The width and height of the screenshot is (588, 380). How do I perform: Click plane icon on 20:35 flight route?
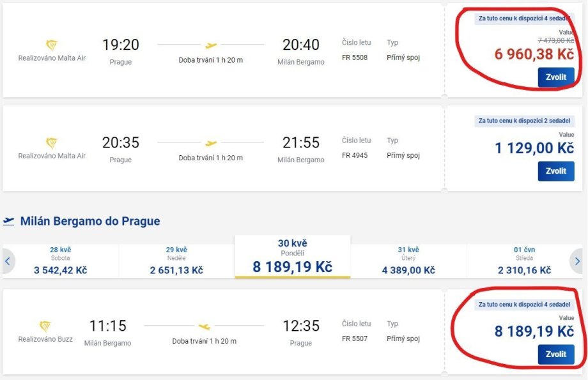pos(211,143)
